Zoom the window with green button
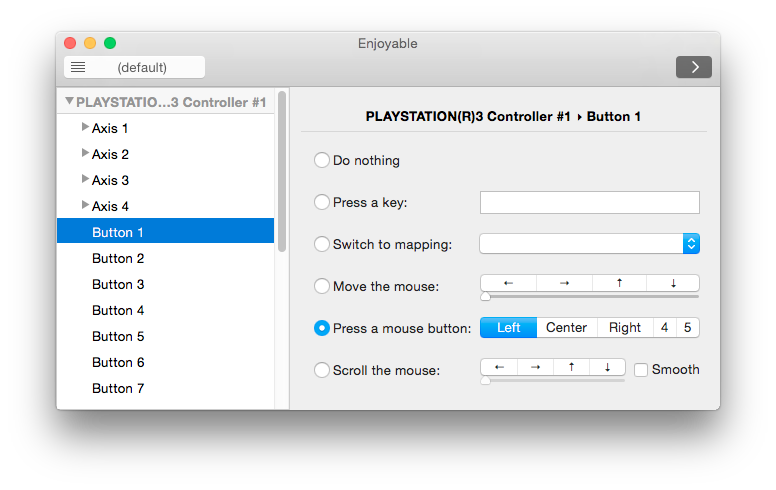Screen dimensions: 776x490 click(110, 43)
